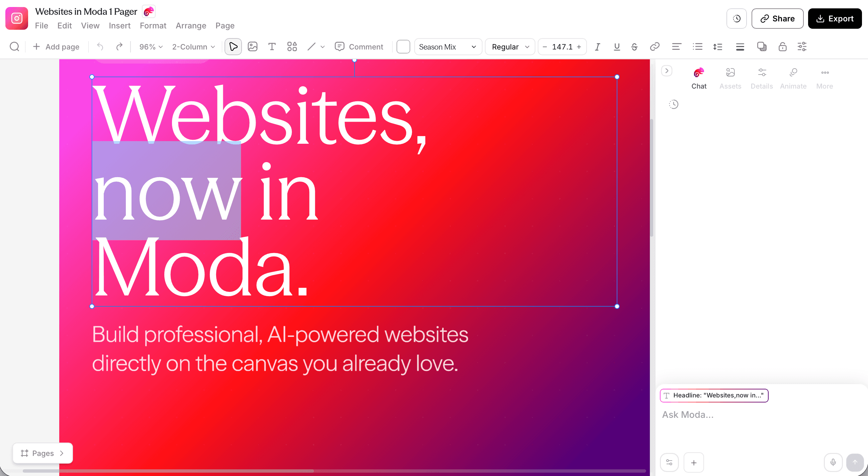Image resolution: width=868 pixels, height=476 pixels.
Task: Open line spacing options
Action: [718, 46]
